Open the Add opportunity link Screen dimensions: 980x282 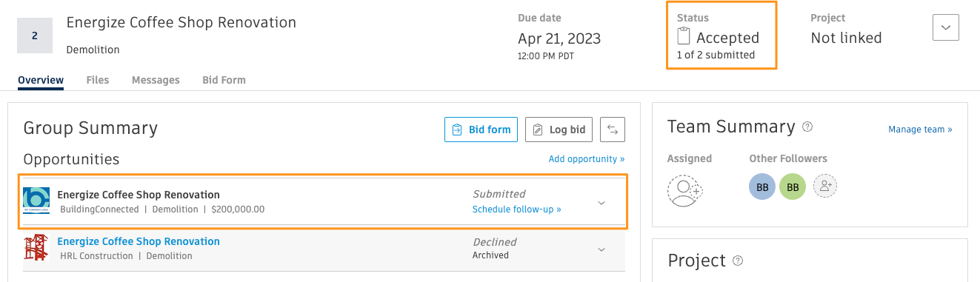coord(587,159)
